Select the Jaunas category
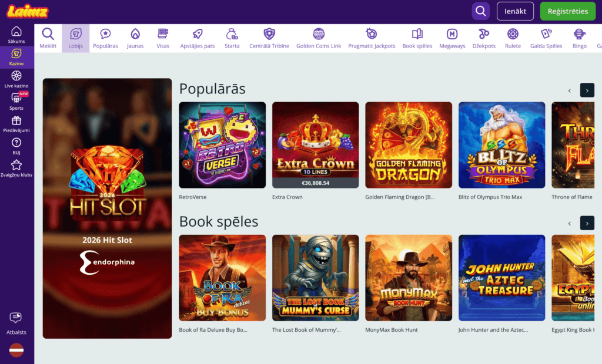Viewport: 602px width, 364px height. tap(135, 38)
